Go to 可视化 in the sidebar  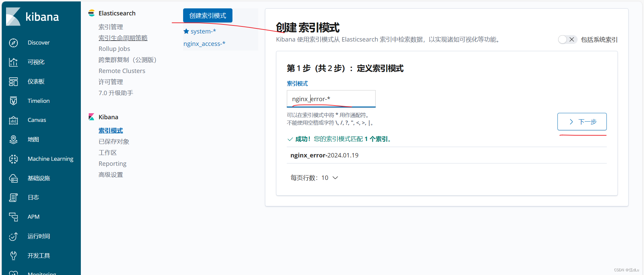point(36,62)
